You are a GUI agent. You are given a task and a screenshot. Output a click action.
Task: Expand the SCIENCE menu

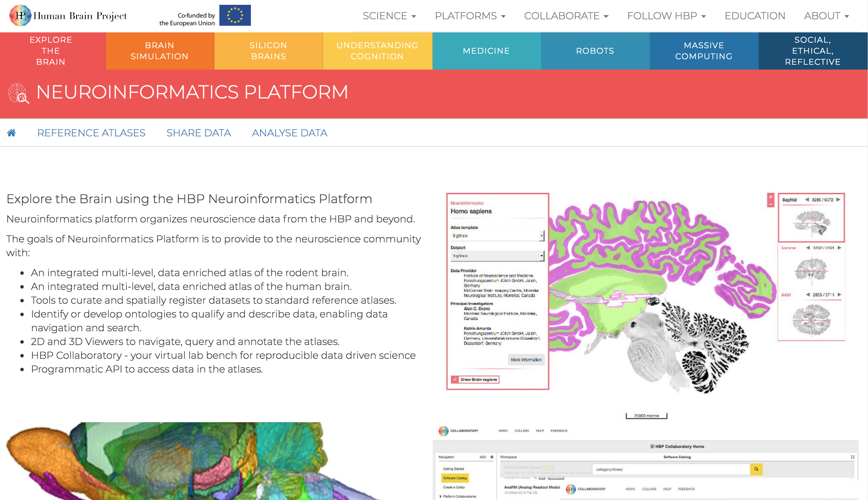tap(389, 16)
